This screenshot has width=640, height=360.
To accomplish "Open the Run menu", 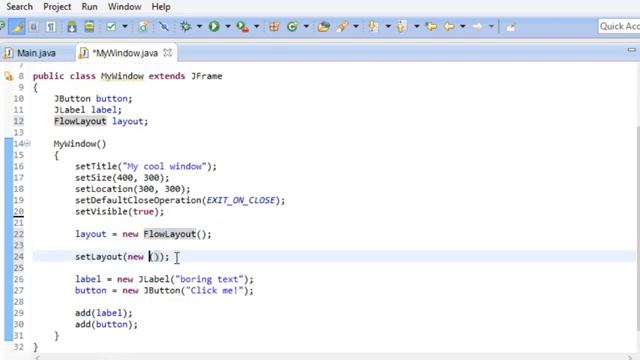I will point(89,7).
